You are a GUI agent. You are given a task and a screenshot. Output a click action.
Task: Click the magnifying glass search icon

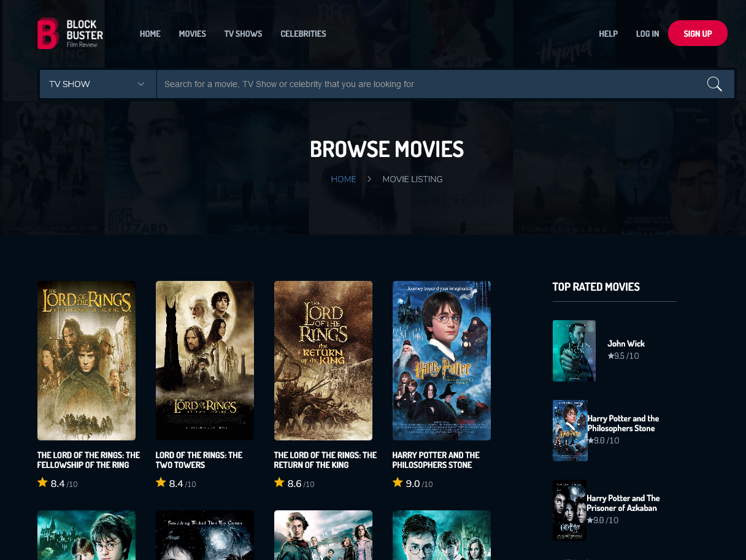pos(714,84)
